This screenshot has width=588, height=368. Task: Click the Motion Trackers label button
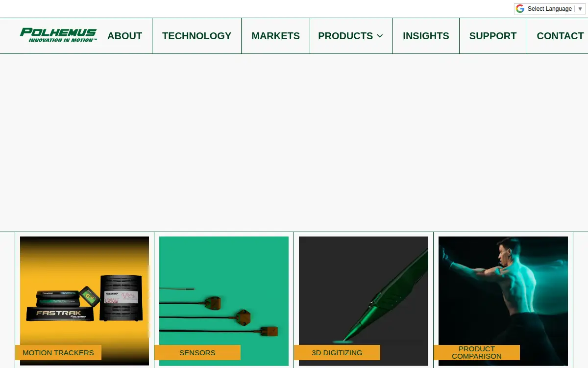[x=58, y=353]
